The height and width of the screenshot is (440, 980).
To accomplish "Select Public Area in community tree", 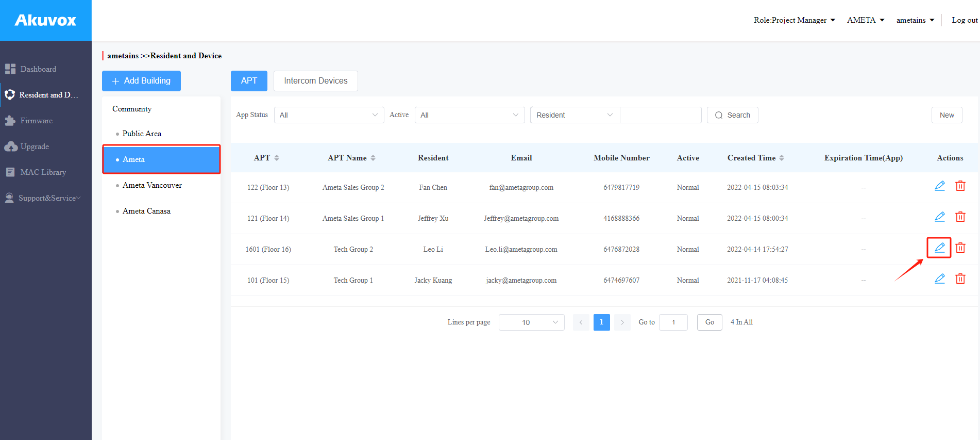I will [x=142, y=134].
